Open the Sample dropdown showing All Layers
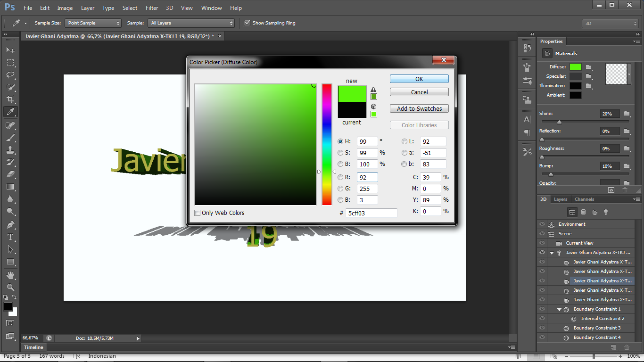The height and width of the screenshot is (362, 644). [191, 23]
